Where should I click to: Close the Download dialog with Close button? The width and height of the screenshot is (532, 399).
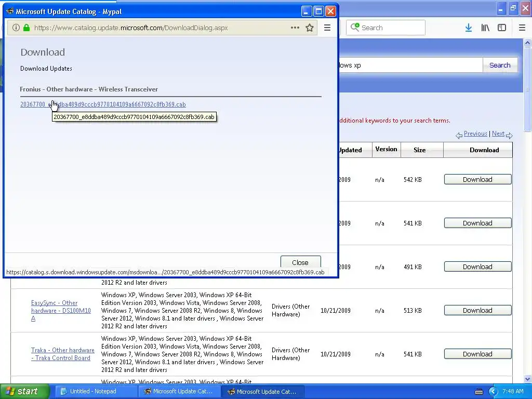pos(300,262)
